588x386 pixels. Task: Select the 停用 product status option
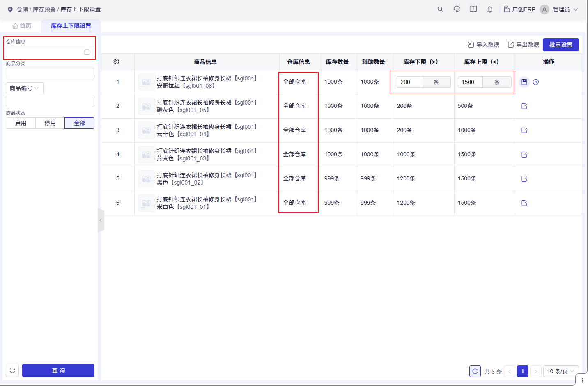pyautogui.click(x=50, y=123)
